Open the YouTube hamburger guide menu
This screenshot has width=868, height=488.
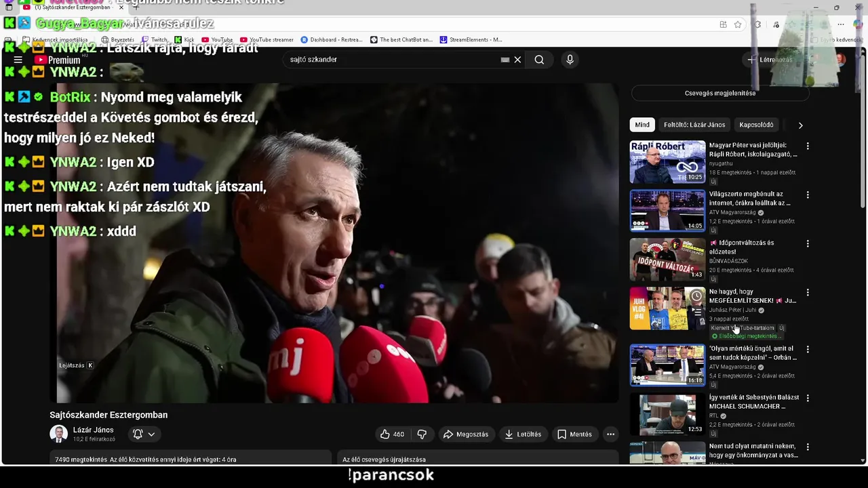(18, 60)
